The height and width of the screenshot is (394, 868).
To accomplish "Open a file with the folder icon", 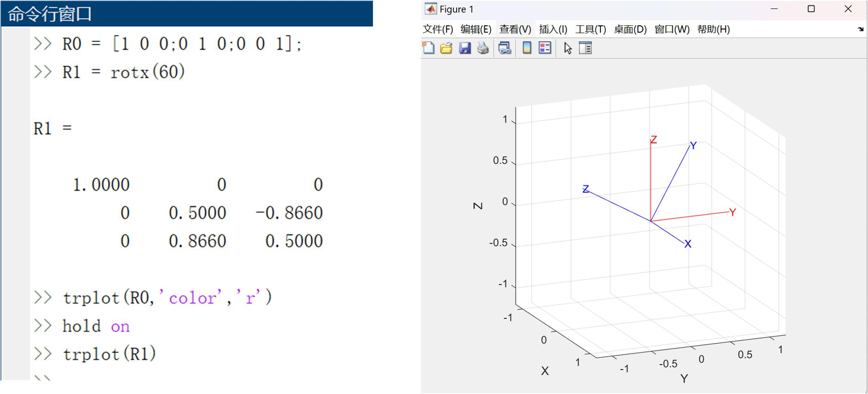I will point(446,48).
